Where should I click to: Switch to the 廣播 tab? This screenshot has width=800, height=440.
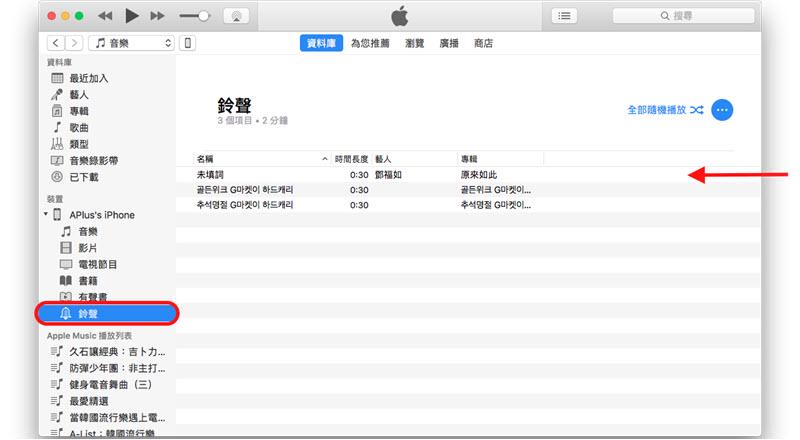click(x=449, y=43)
